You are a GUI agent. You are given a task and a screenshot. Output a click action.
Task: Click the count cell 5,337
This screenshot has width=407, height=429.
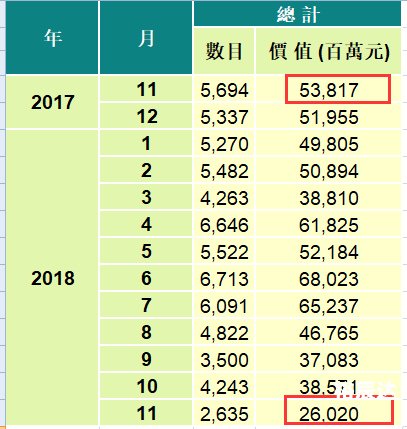point(224,116)
